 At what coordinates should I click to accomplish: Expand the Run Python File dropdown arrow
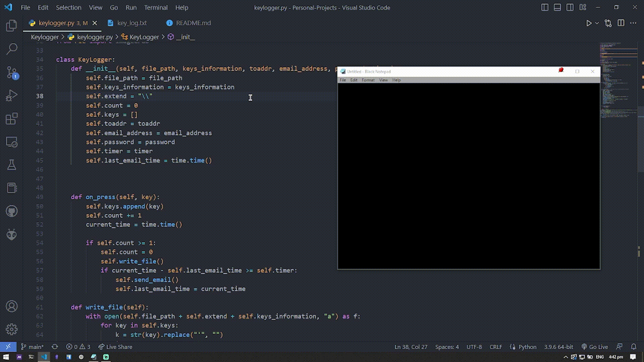coord(597,23)
